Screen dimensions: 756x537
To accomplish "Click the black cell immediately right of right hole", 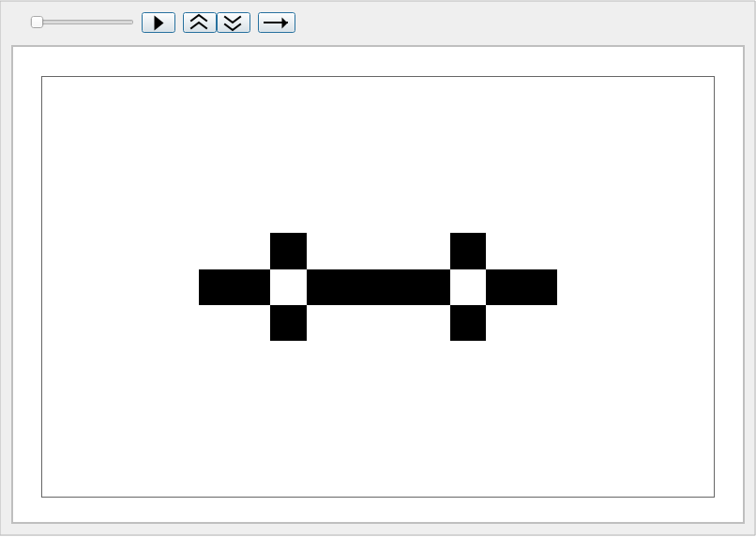I will click(x=504, y=287).
